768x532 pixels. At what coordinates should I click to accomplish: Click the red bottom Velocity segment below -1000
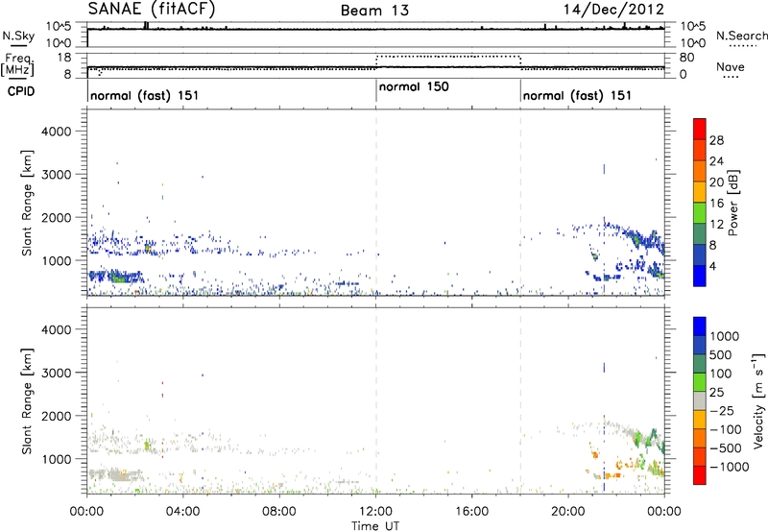click(x=700, y=475)
